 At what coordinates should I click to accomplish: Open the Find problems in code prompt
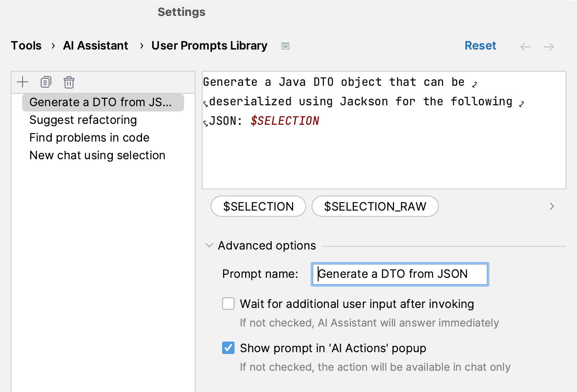coord(89,138)
